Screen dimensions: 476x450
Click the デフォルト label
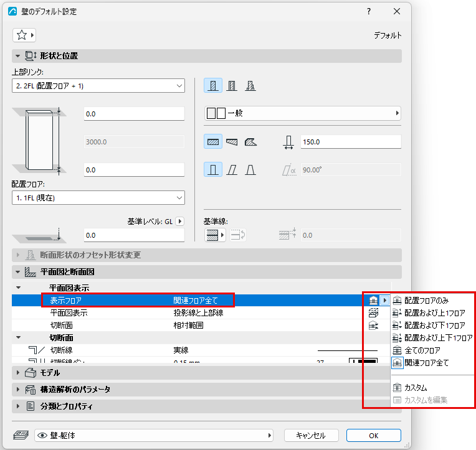click(x=388, y=35)
